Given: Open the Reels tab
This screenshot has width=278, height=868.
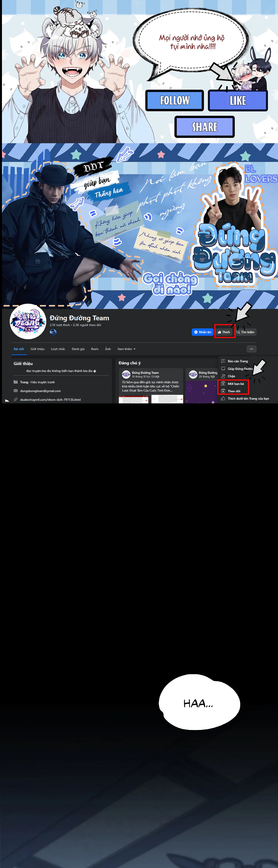Looking at the screenshot, I should [x=95, y=349].
